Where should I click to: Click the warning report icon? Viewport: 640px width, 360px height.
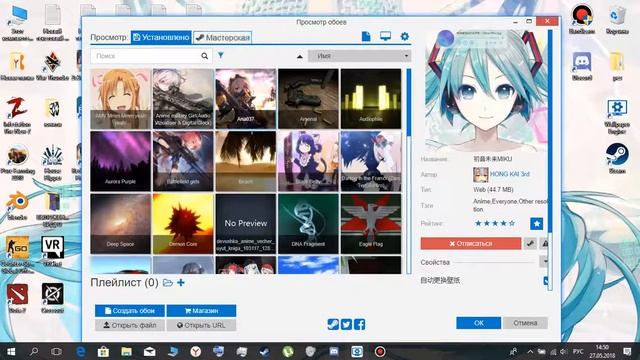[x=544, y=243]
